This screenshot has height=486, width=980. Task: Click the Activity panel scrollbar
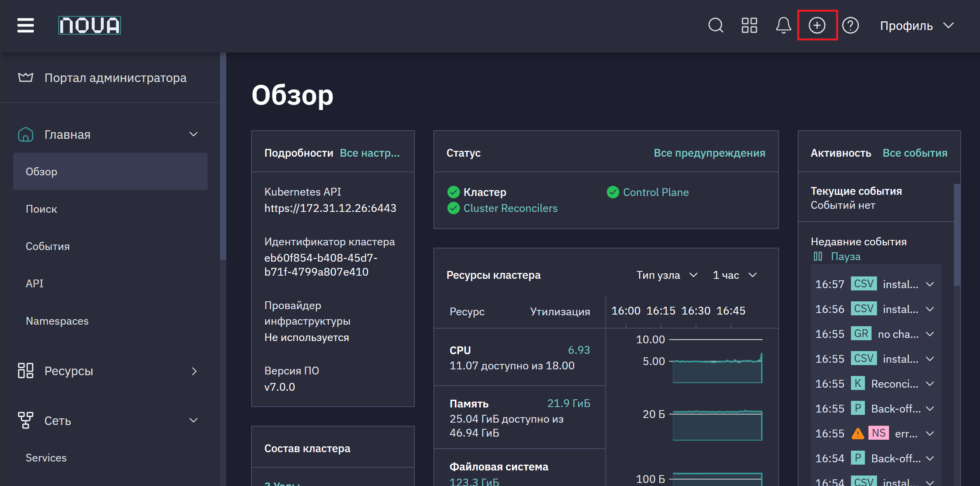(x=957, y=235)
